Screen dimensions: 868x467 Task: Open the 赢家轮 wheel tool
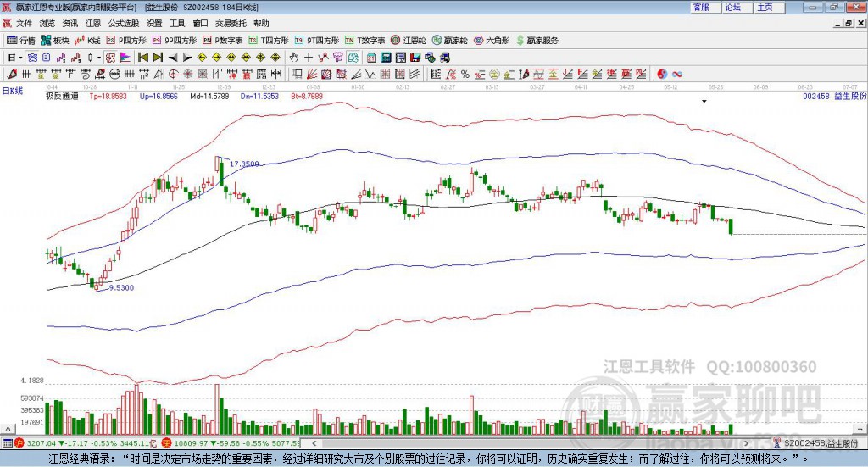[449, 41]
